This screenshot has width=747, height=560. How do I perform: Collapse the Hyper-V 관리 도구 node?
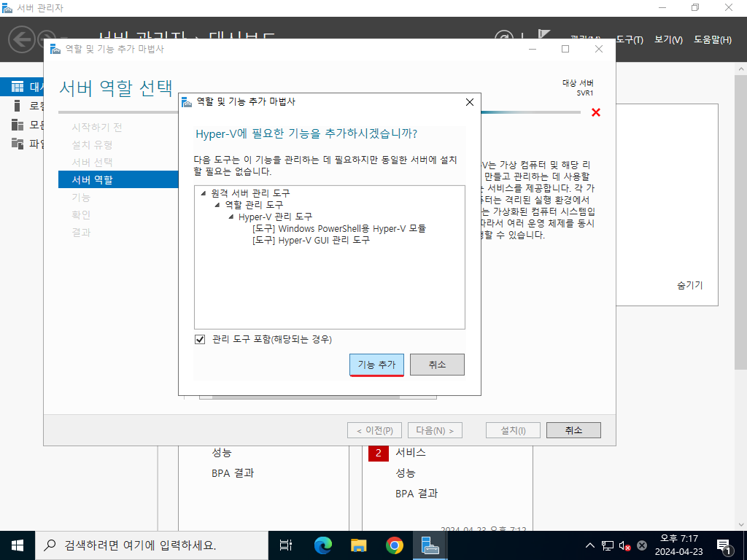tap(231, 217)
